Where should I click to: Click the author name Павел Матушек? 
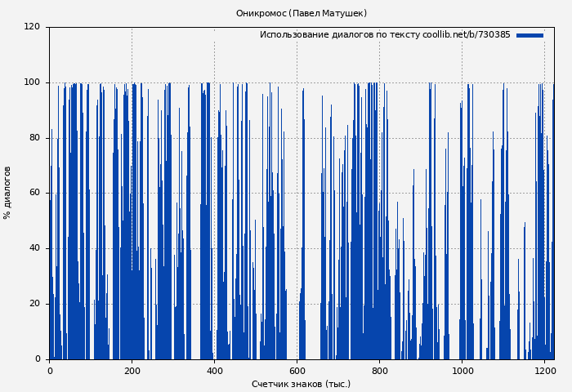[328, 14]
